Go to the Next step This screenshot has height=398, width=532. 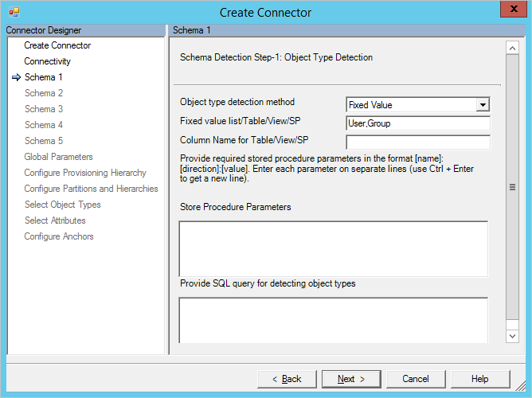click(x=351, y=379)
